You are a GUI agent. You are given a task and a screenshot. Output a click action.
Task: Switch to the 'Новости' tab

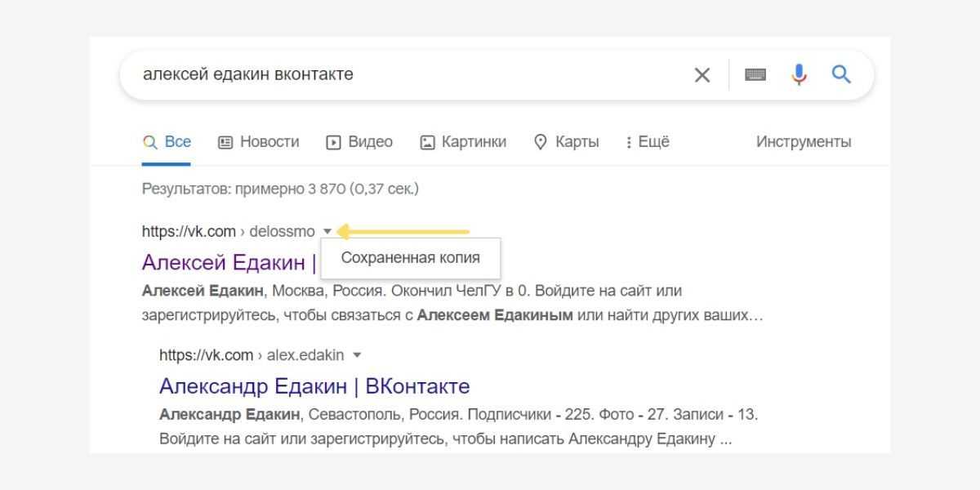click(x=259, y=142)
